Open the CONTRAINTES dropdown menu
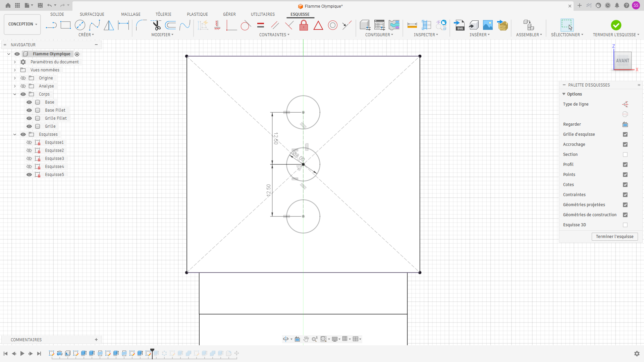Screen dimensions: 644x362 [274, 35]
